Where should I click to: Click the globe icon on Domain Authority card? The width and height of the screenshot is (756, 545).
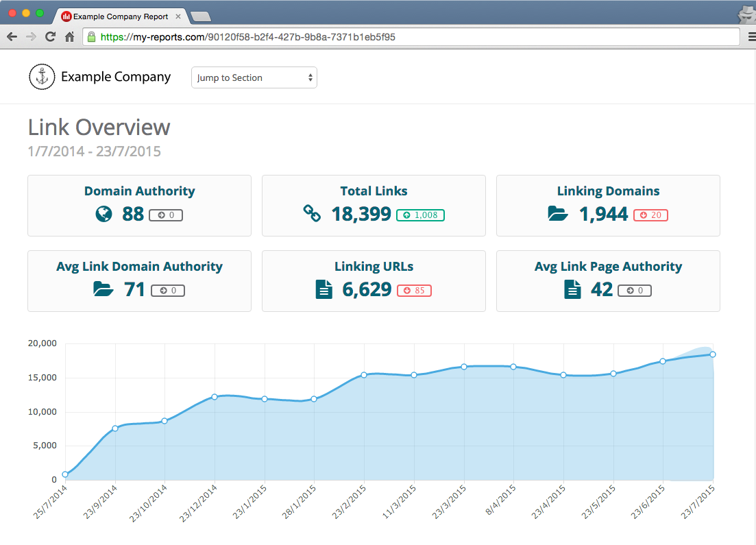coord(103,215)
